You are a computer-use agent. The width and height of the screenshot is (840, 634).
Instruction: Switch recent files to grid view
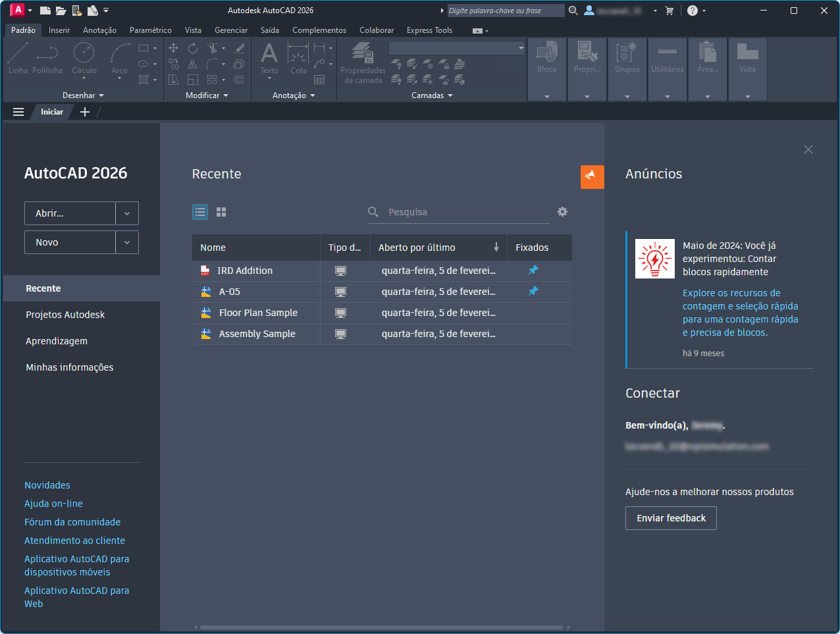(221, 212)
